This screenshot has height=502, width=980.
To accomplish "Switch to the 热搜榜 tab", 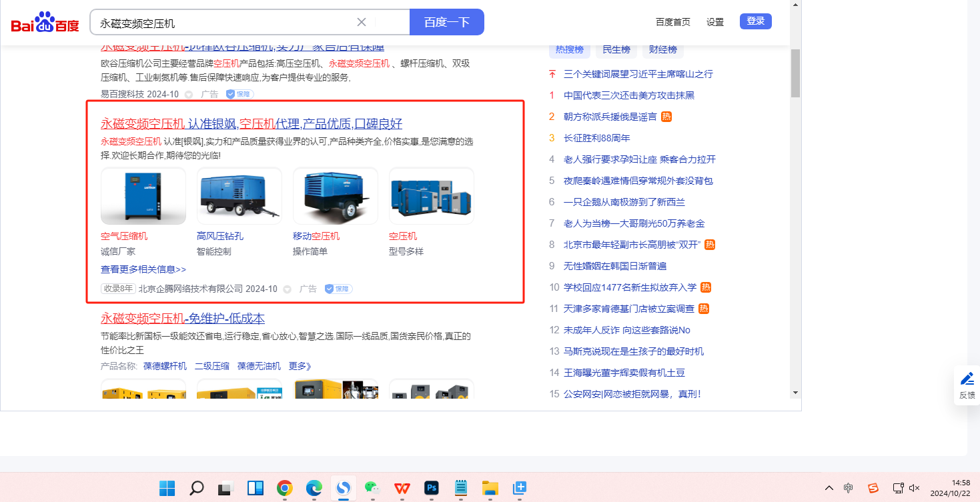I will point(570,49).
